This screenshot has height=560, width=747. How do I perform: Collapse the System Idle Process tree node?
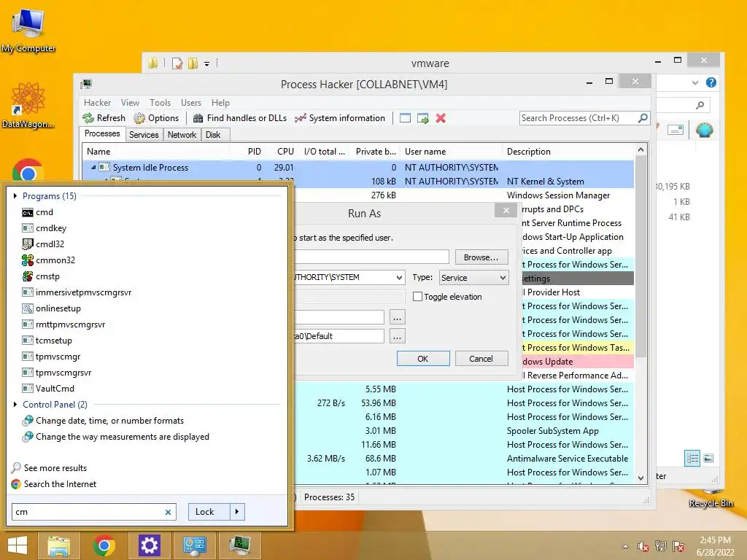[x=93, y=168]
